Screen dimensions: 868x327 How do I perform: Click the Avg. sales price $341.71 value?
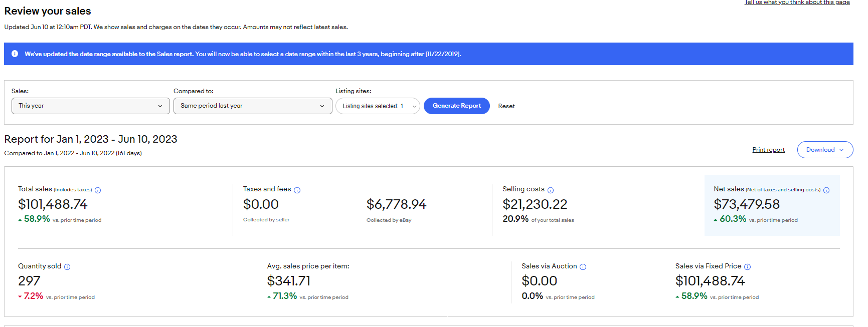click(x=289, y=281)
